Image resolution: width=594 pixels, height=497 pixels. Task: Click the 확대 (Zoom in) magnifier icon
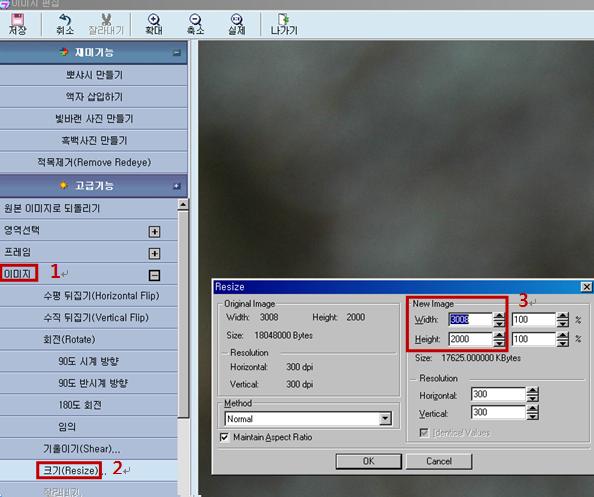point(153,19)
